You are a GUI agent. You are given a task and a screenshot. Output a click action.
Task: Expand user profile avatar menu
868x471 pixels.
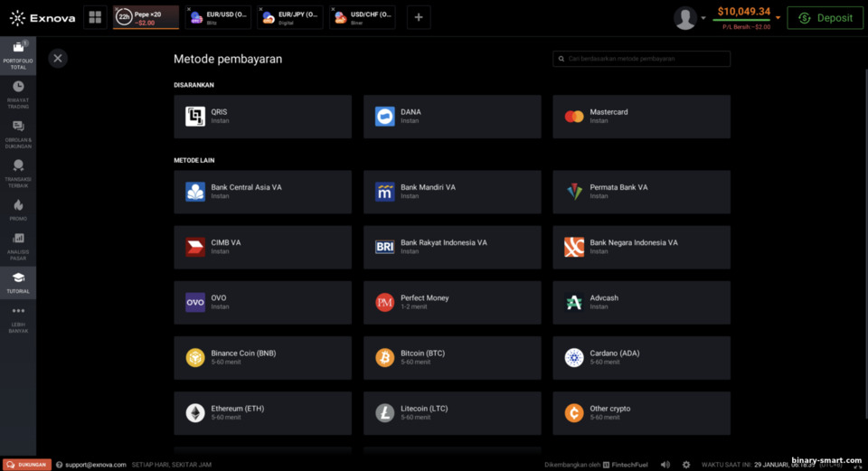coord(685,18)
